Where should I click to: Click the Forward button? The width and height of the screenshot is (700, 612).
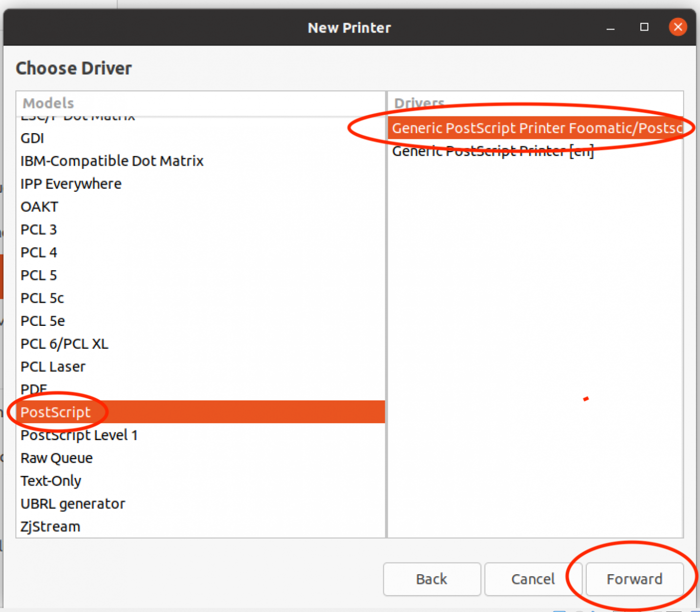pyautogui.click(x=634, y=579)
